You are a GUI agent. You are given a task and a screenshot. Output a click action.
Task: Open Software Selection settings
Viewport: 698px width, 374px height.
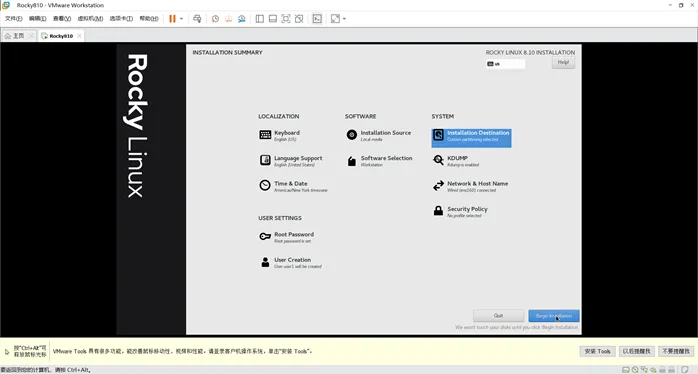coord(379,161)
